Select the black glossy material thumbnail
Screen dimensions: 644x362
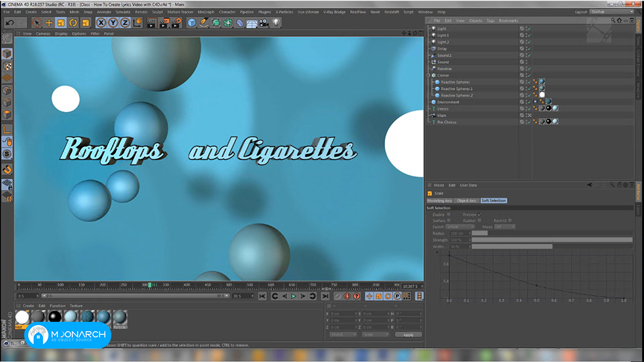pos(54,317)
